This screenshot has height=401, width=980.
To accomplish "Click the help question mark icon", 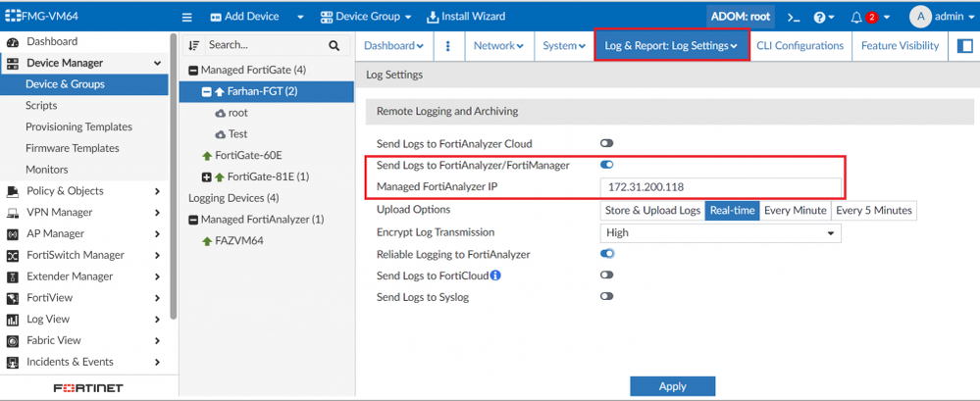I will [x=820, y=18].
